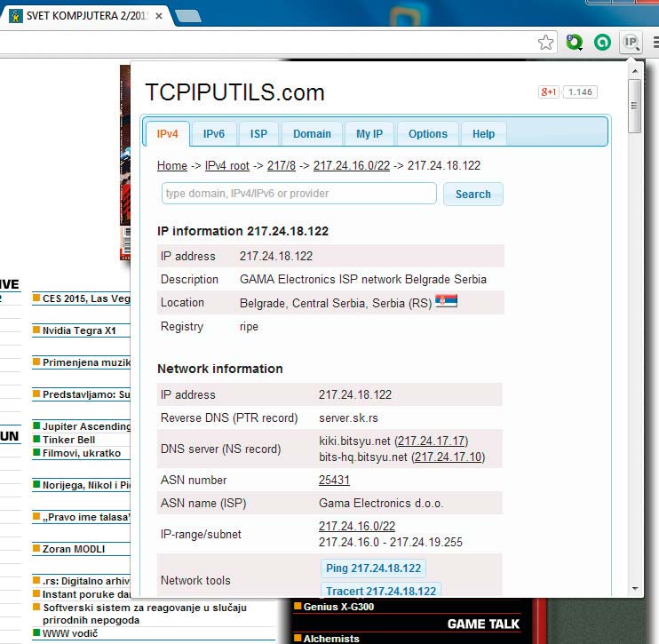Open the Alchemists article link
Viewport: 659px width, 644px height.
[x=331, y=639]
